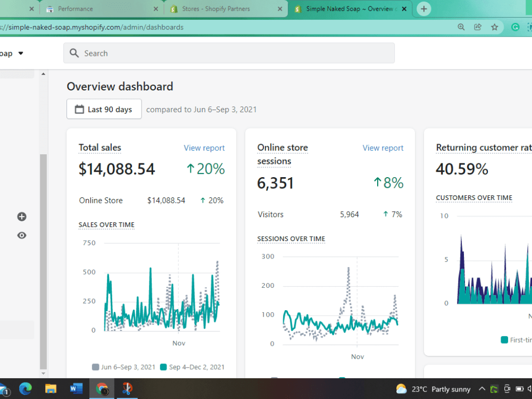
Task: Click the Returning customer rate heading
Action: [x=484, y=147]
